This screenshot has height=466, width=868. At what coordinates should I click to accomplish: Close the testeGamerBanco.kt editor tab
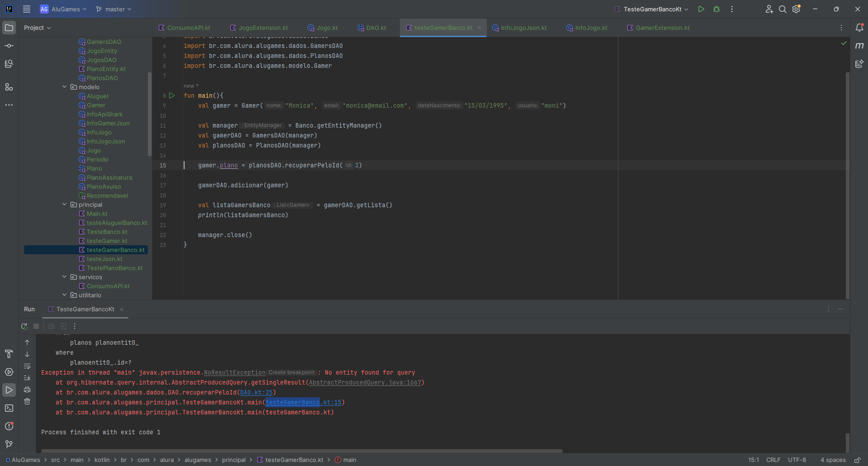pyautogui.click(x=479, y=28)
